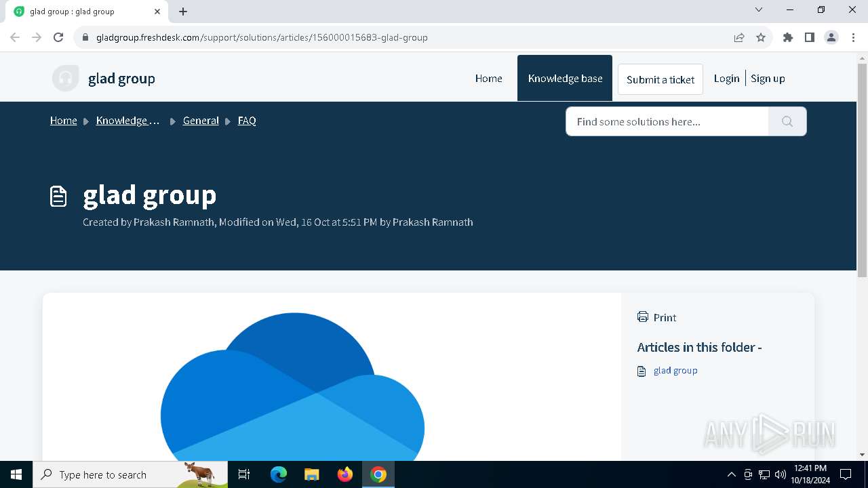Viewport: 868px width, 488px height.
Task: Click the Submit a ticket button
Action: coord(660,79)
